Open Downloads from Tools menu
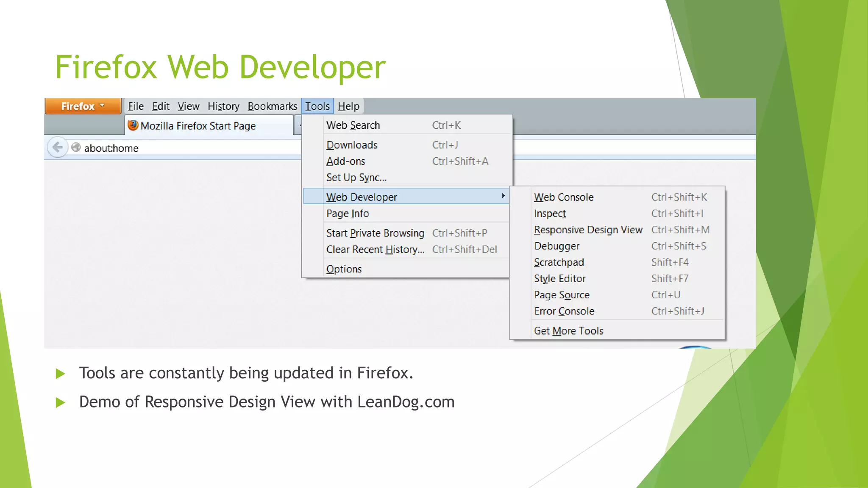 pyautogui.click(x=407, y=145)
